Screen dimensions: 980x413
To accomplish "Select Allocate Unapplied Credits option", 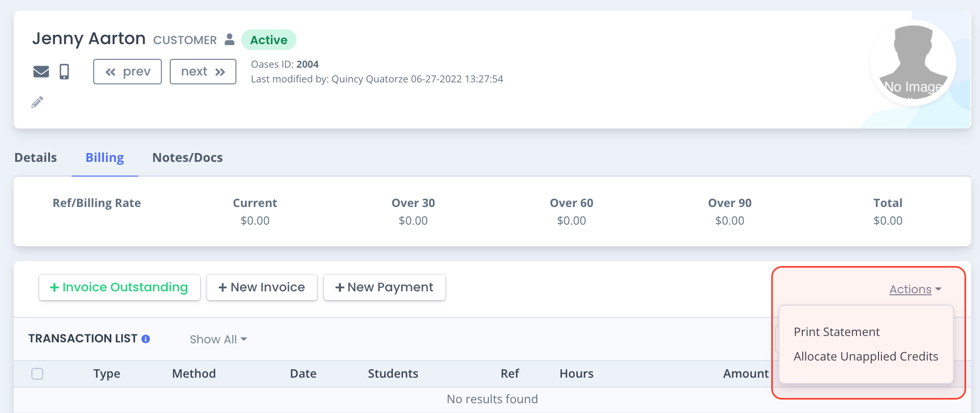I will click(x=865, y=357).
